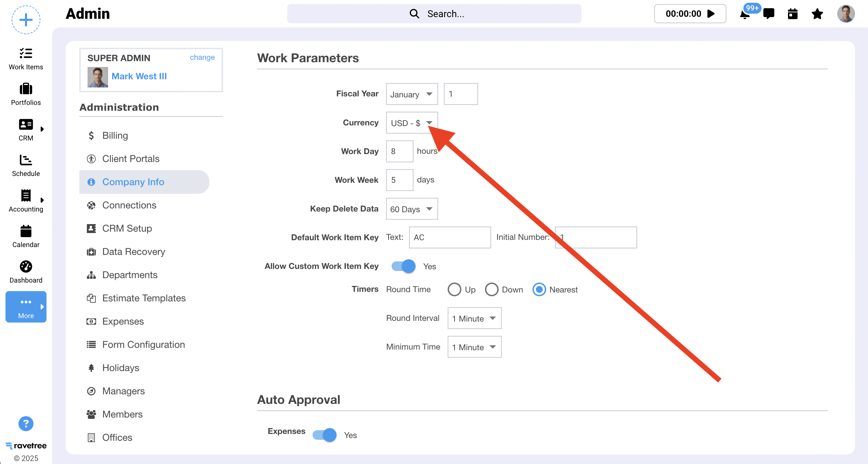Start the timer play button
868x464 pixels.
[x=711, y=14]
